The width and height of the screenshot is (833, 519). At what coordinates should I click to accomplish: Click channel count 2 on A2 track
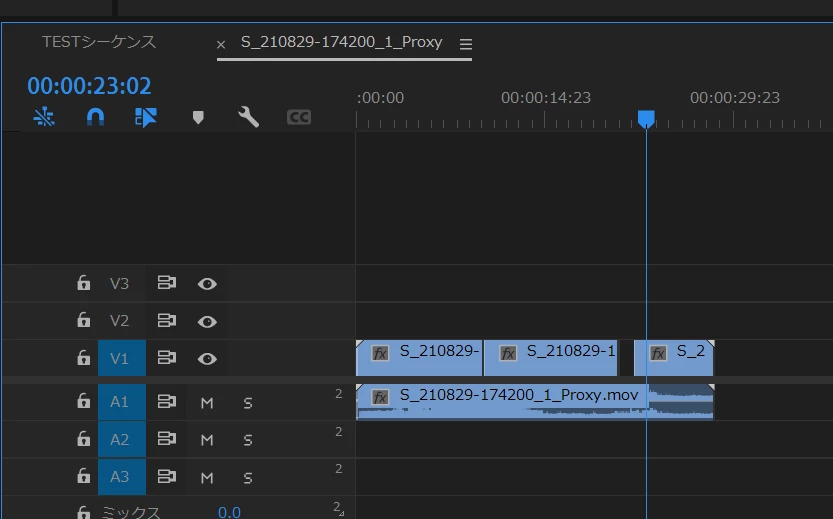point(339,432)
